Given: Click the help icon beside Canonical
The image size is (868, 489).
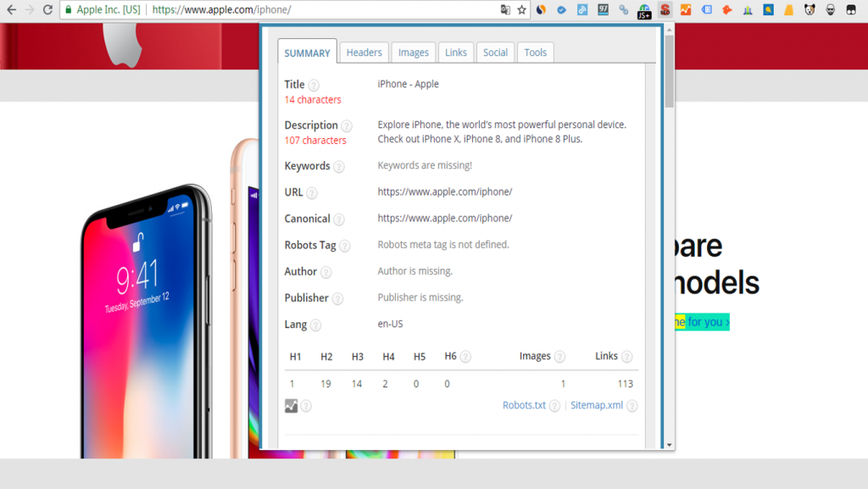Looking at the screenshot, I should click(x=339, y=219).
